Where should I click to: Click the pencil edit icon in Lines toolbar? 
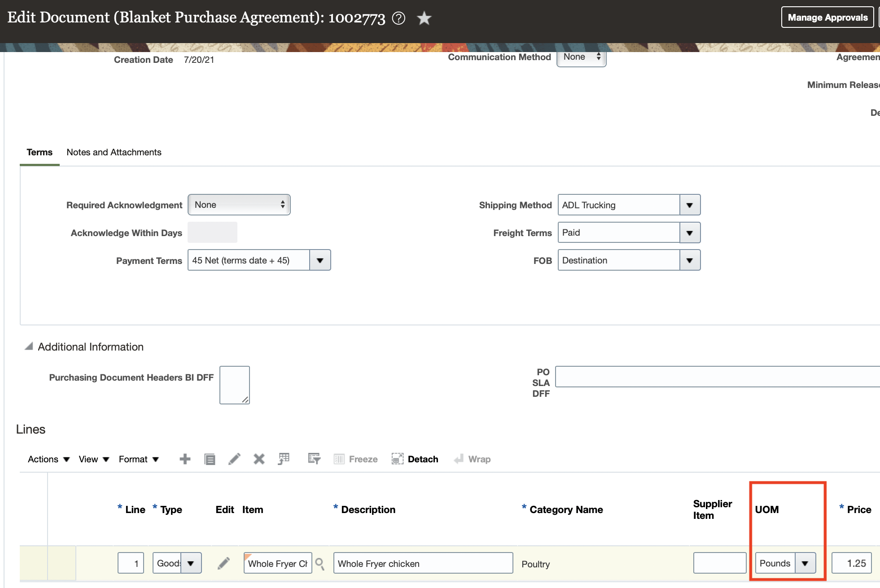click(x=234, y=459)
